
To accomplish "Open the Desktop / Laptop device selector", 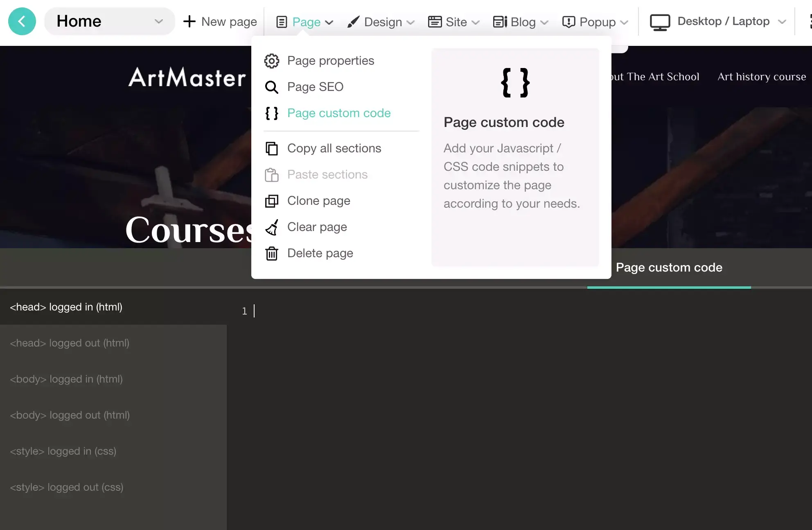I will coord(724,21).
